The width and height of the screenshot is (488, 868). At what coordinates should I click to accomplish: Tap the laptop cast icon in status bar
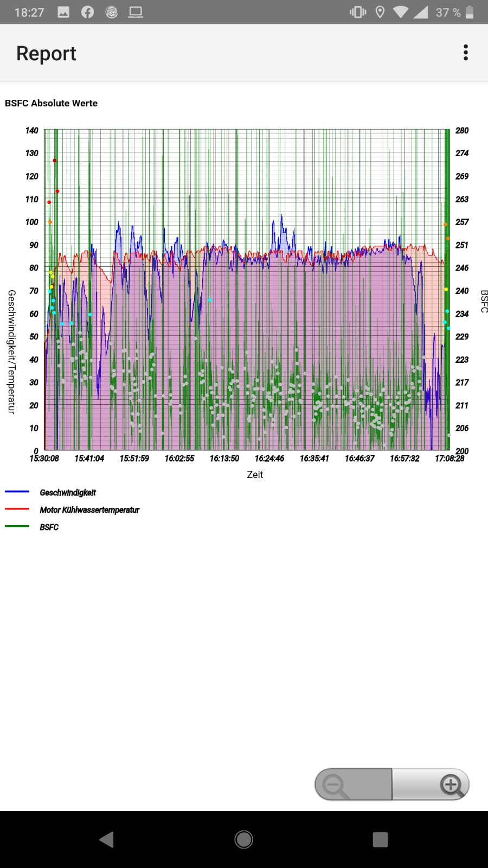tap(136, 12)
